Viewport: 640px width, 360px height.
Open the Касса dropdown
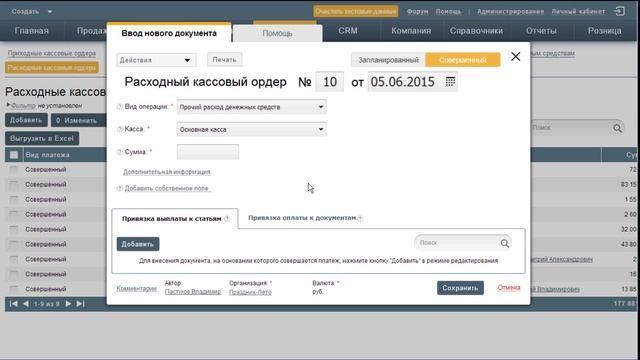tap(251, 129)
